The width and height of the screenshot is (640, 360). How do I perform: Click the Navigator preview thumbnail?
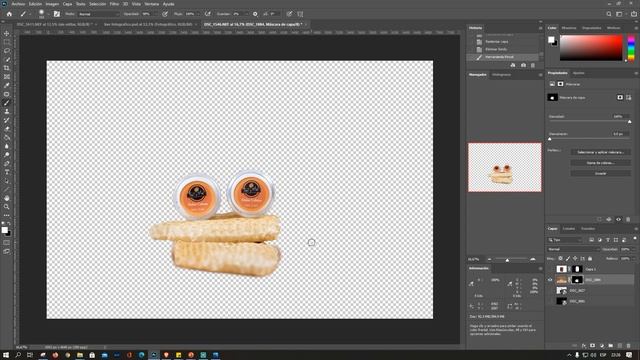tap(505, 167)
